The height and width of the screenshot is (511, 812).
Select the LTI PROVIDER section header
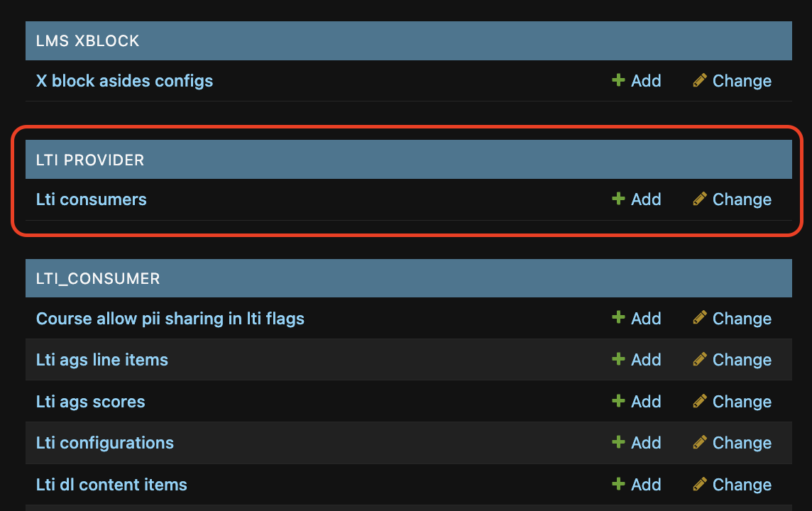tap(409, 160)
